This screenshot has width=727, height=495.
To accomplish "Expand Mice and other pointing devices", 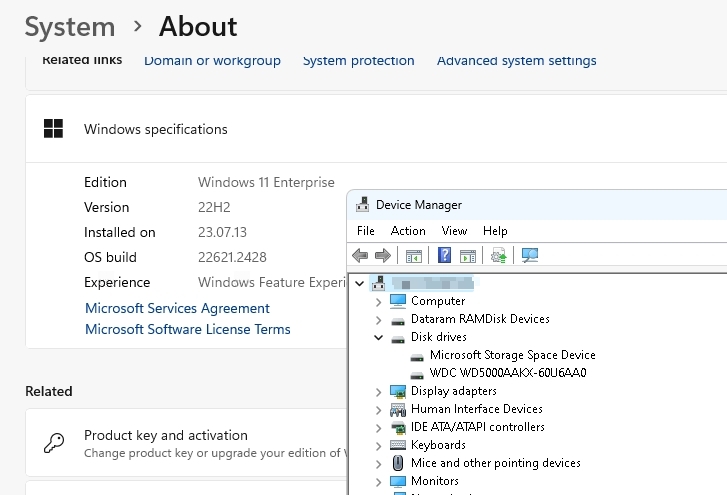I will [x=378, y=464].
